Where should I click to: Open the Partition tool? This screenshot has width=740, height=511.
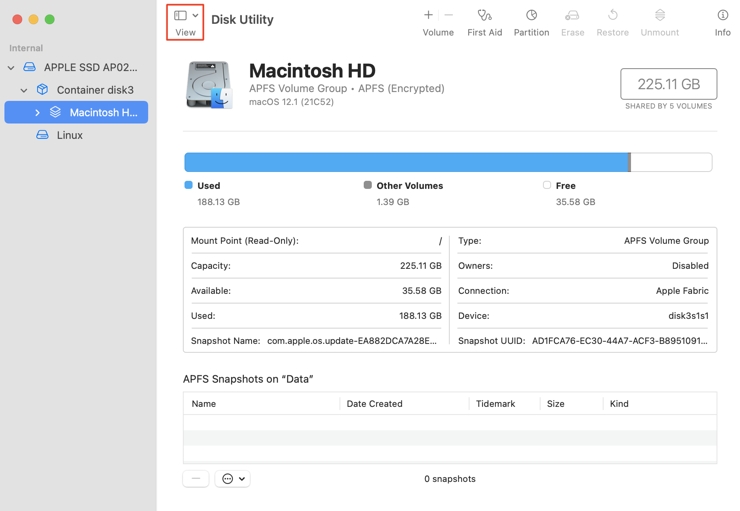point(531,22)
